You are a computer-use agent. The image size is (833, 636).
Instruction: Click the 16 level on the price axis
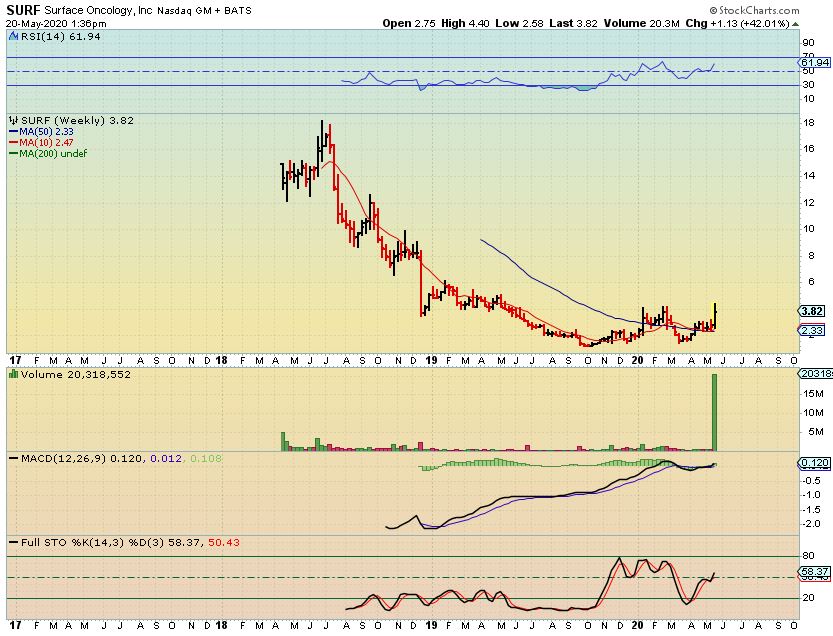tap(809, 149)
